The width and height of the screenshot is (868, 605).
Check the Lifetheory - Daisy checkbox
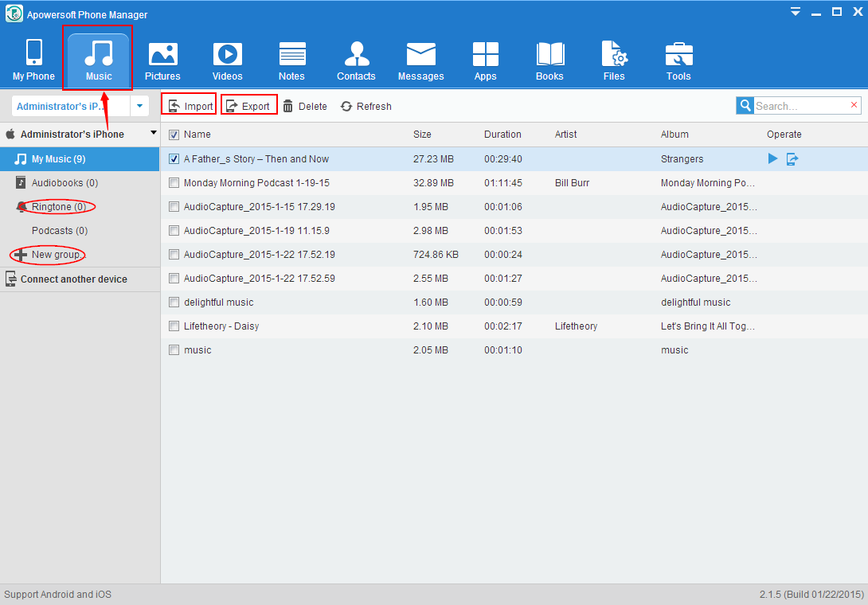coord(174,326)
